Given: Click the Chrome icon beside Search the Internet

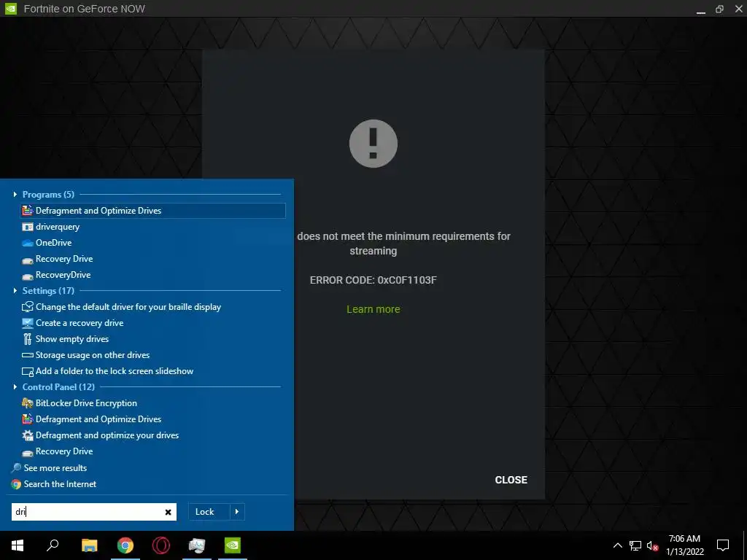Looking at the screenshot, I should [x=16, y=484].
